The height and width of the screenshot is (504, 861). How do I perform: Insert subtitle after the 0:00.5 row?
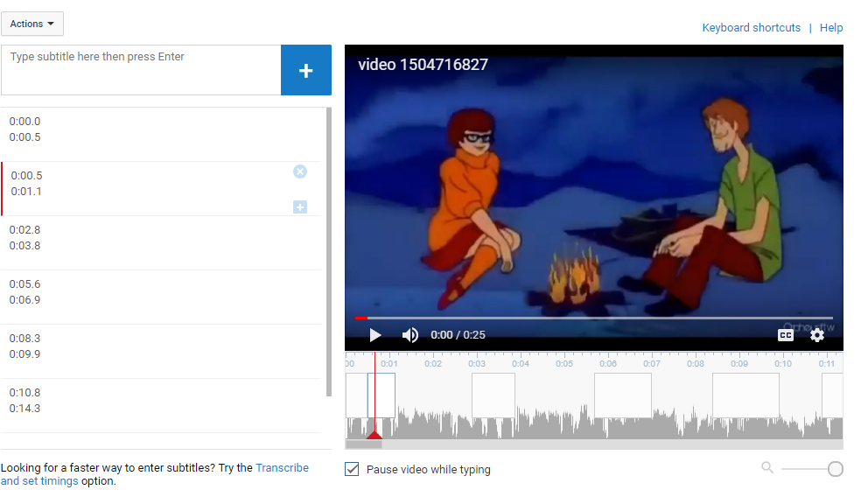(300, 207)
